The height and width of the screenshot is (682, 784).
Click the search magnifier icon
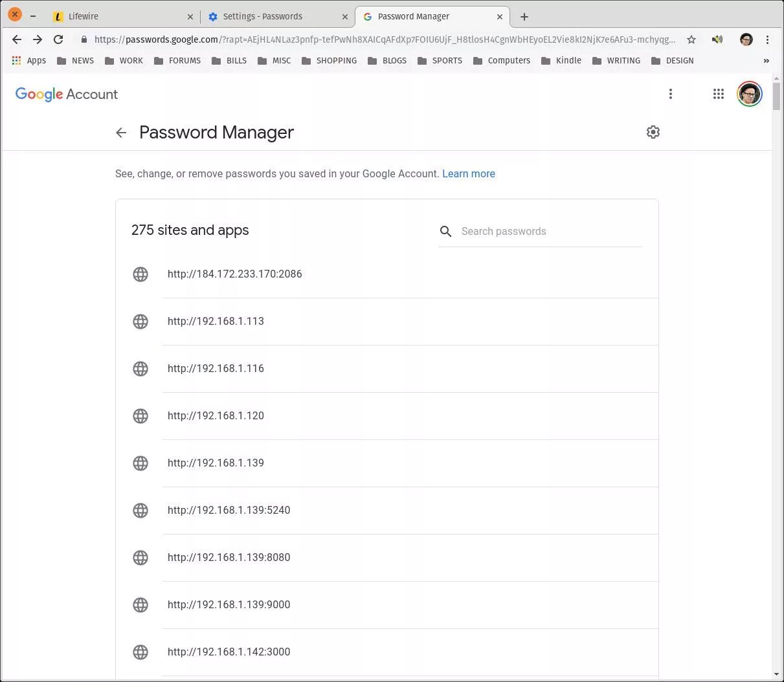[445, 231]
